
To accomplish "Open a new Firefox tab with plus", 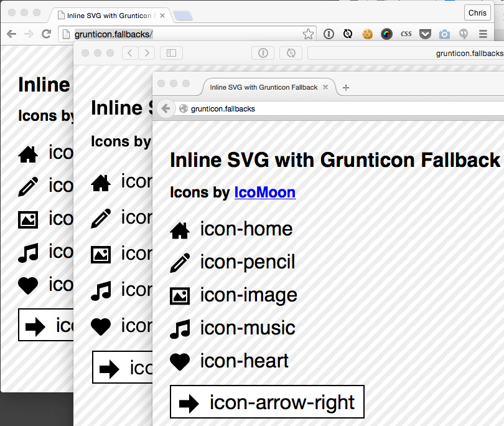I will 346,88.
